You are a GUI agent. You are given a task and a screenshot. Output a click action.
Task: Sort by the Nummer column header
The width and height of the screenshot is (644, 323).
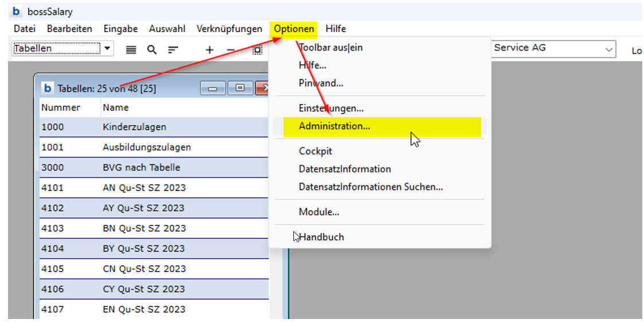(61, 107)
